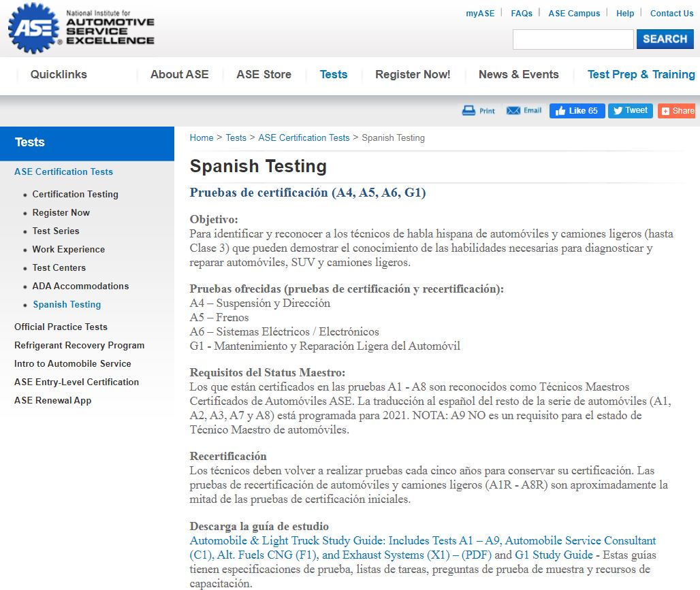700x590 pixels.
Task: Open ADA Accommodations sidebar item
Action: point(80,286)
